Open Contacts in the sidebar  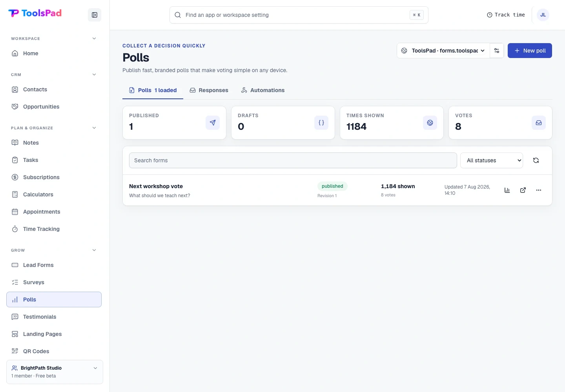click(54, 89)
